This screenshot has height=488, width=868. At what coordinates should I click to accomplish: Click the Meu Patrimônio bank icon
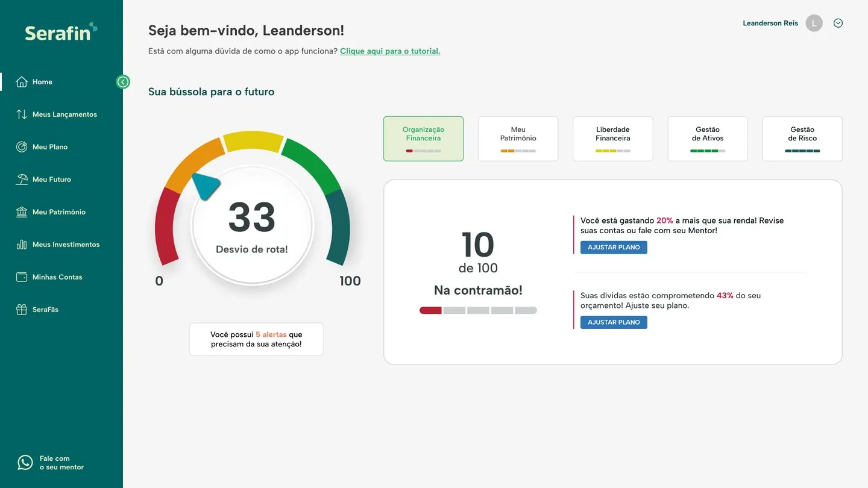coord(22,212)
